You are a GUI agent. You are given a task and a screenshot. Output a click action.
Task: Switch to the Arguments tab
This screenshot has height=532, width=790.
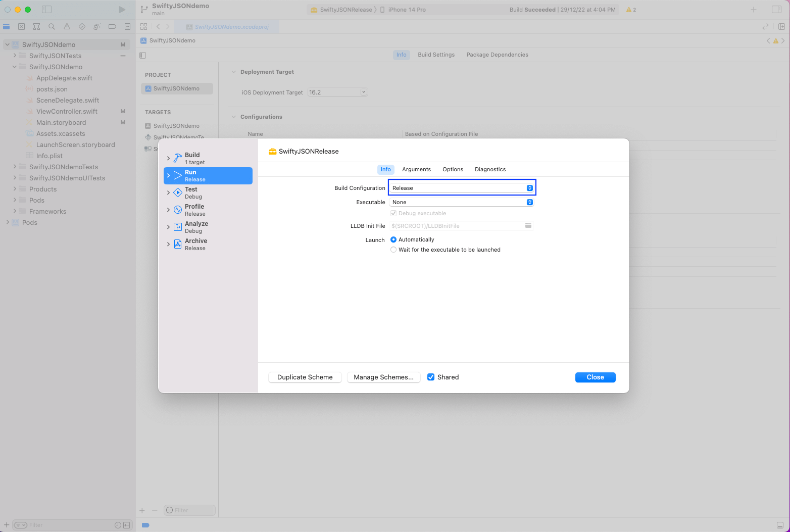[416, 169]
